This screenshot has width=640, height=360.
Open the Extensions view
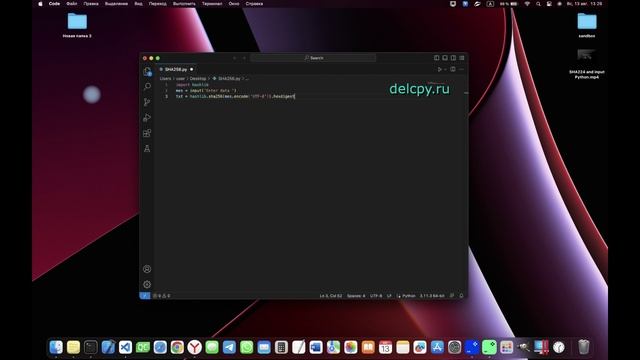147,133
